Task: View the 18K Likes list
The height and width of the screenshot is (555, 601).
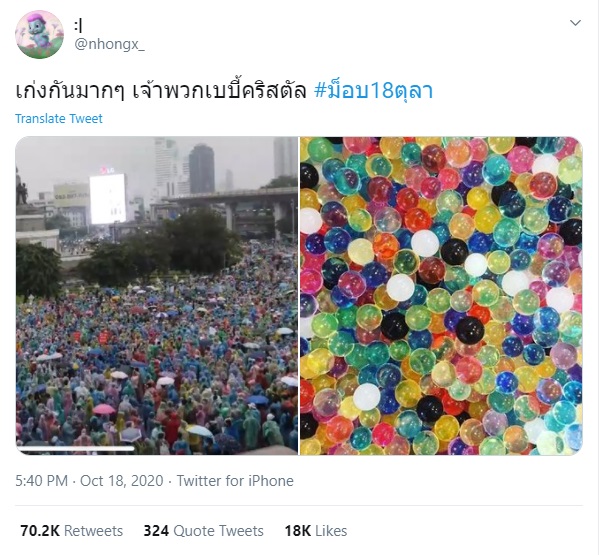Action: tap(316, 531)
